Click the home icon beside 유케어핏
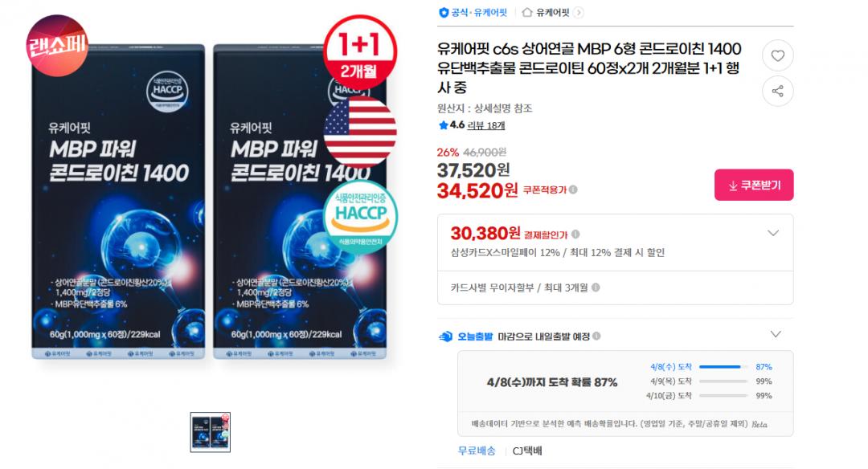The height and width of the screenshot is (469, 868). [527, 12]
